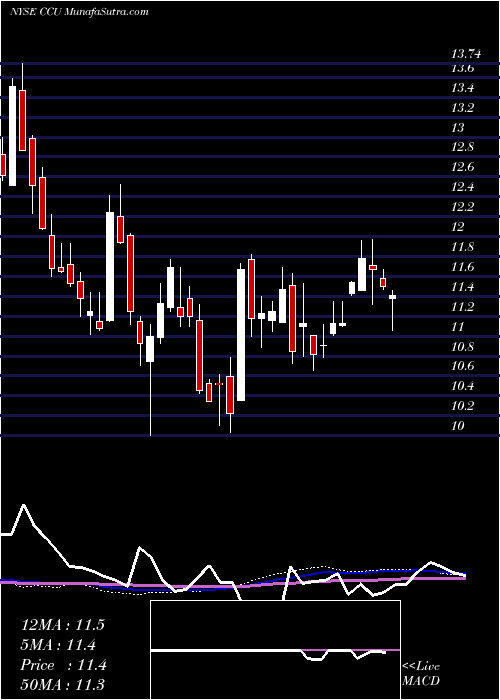The height and width of the screenshot is (700, 500).
Task: Click the Price : 11.4 readout
Action: click(63, 665)
